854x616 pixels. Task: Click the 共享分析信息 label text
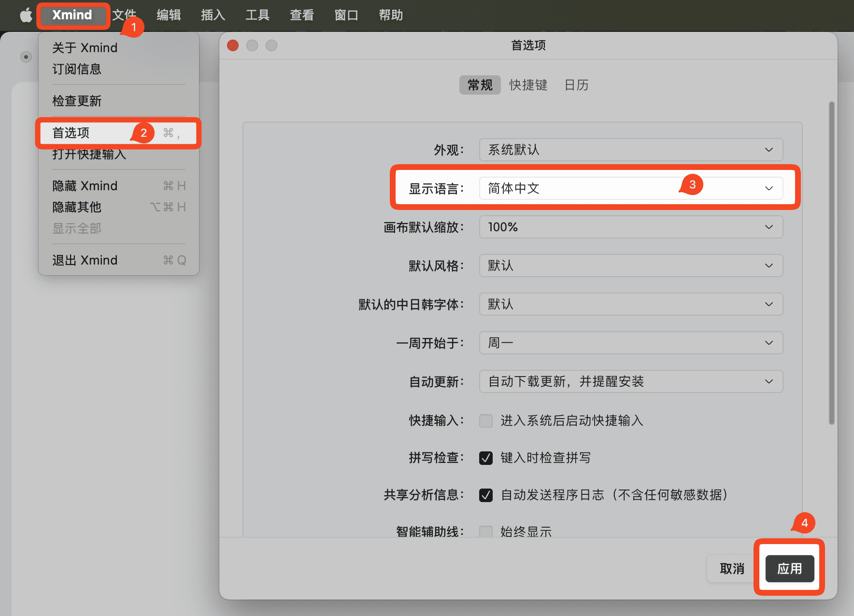point(424,495)
